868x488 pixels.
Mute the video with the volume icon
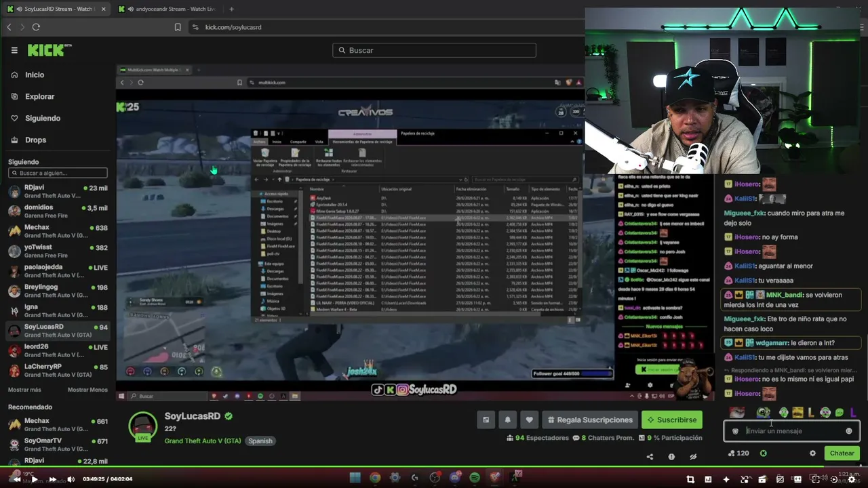(70, 479)
